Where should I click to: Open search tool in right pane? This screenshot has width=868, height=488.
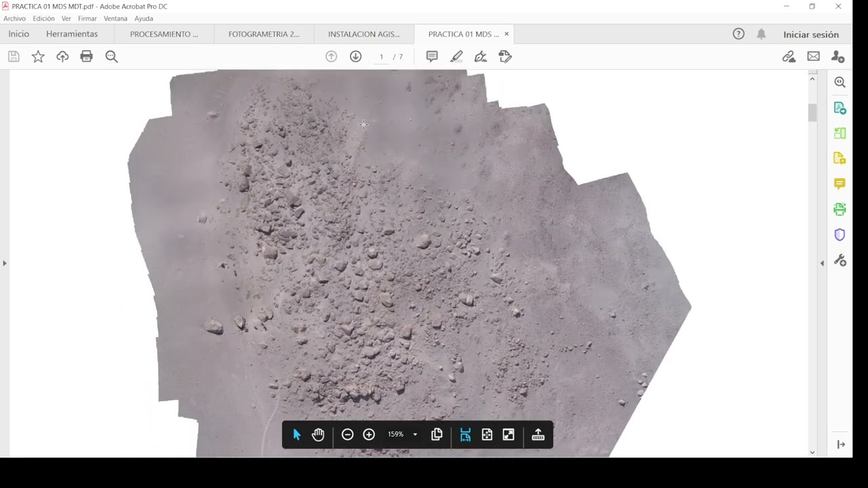tap(840, 83)
